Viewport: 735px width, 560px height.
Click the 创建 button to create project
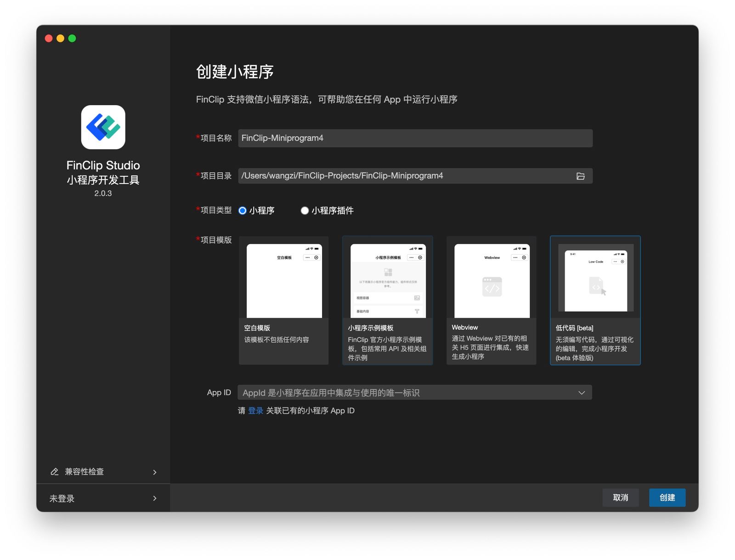click(667, 498)
